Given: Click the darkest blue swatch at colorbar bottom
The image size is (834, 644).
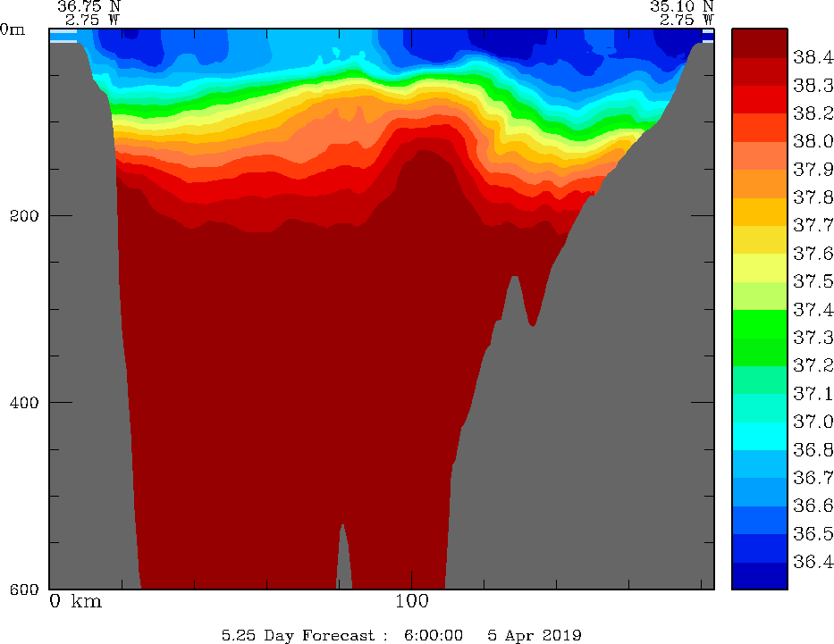Looking at the screenshot, I should tap(759, 576).
